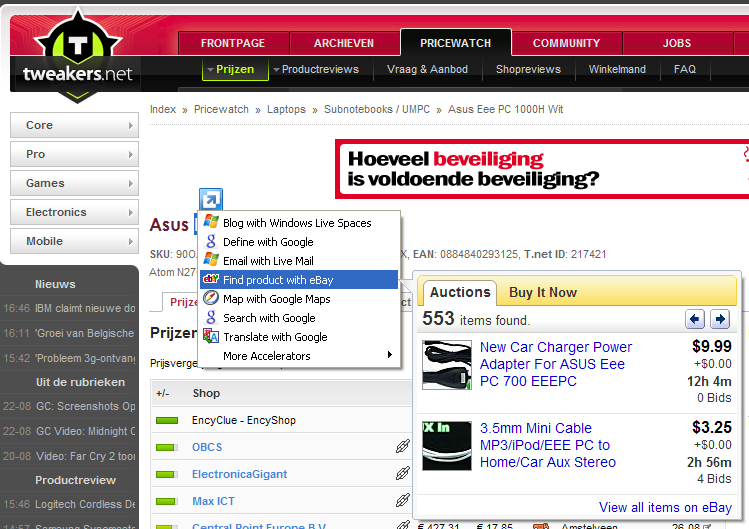
Task: Click the Live Mail icon in accelerator menu
Action: point(211,260)
